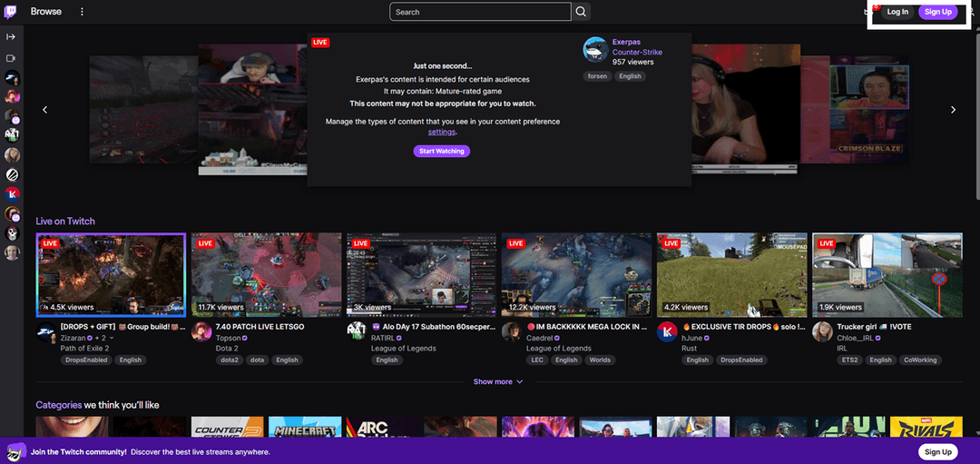Screen dimensions: 980x464
Task: Open the Browse page
Action: pyautogui.click(x=46, y=11)
